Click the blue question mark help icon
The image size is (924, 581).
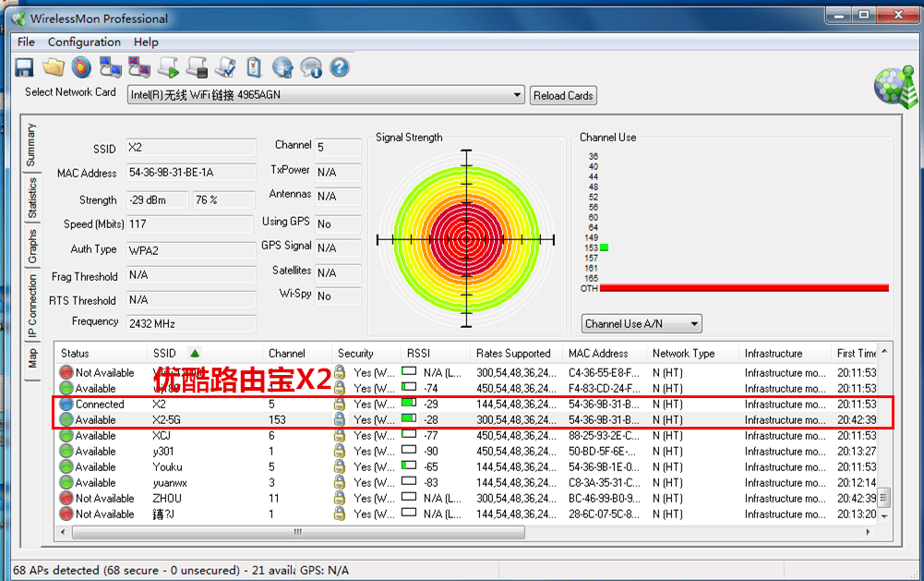point(340,67)
